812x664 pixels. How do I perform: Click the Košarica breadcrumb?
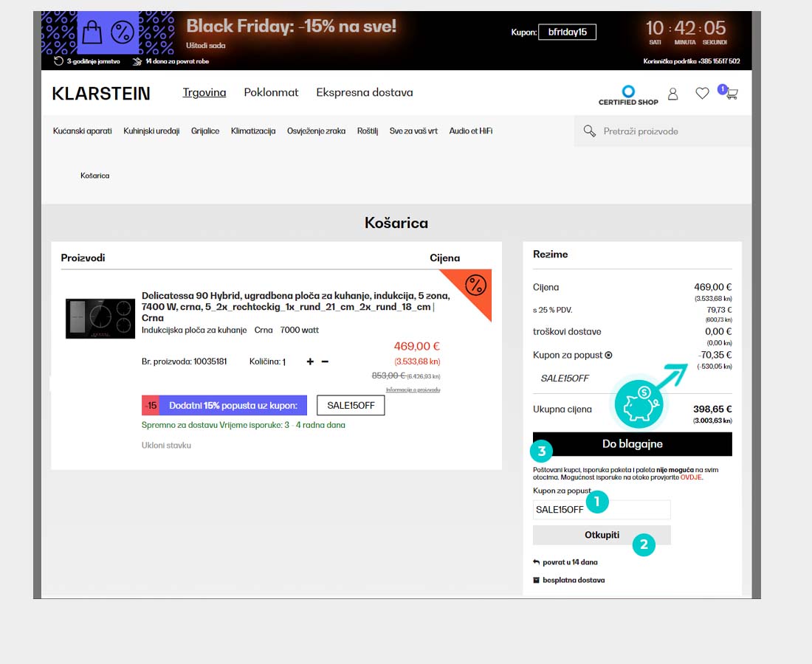[x=94, y=176]
